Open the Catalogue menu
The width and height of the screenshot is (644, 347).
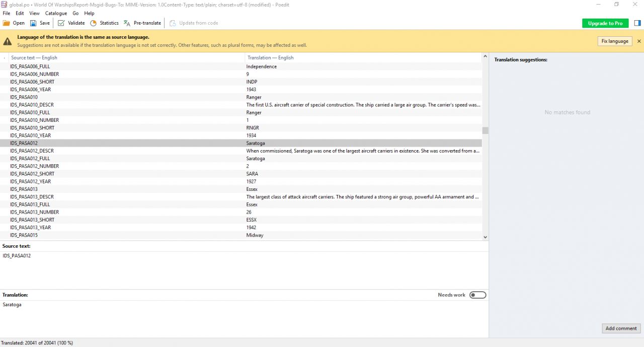pyautogui.click(x=56, y=13)
